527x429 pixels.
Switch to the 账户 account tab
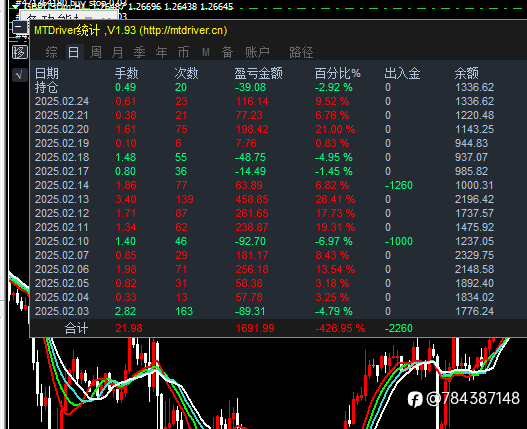tap(257, 52)
